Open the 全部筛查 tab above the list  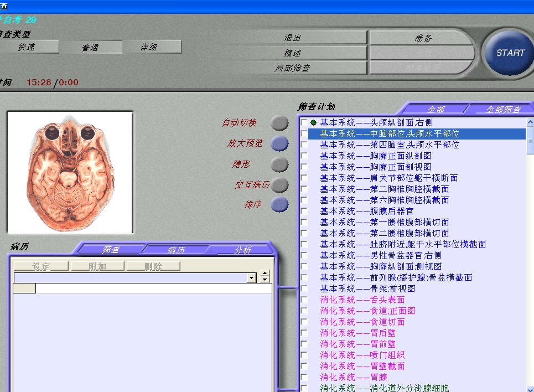502,109
